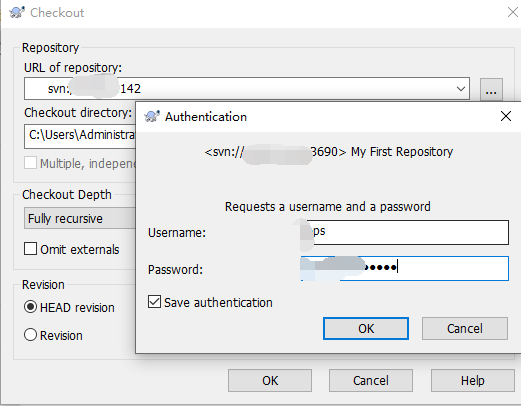Viewport: 521px width, 406px height.
Task: Open the Fully recursive depth combo box
Action: [x=80, y=218]
